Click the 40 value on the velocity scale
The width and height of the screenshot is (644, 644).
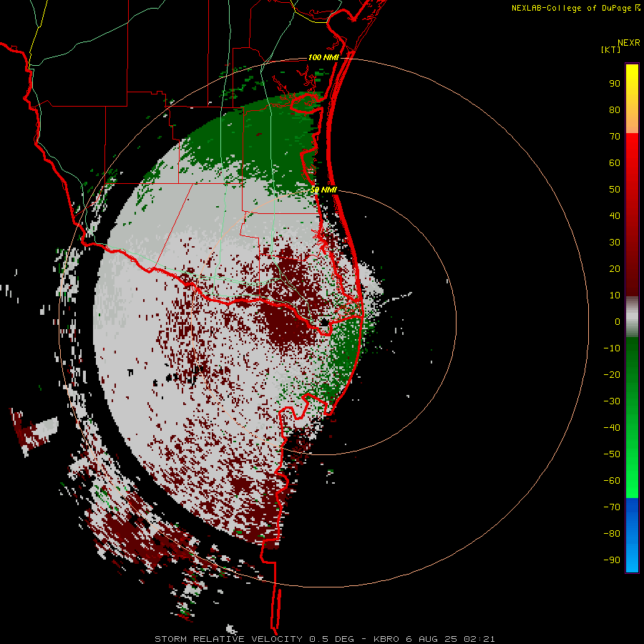(615, 216)
